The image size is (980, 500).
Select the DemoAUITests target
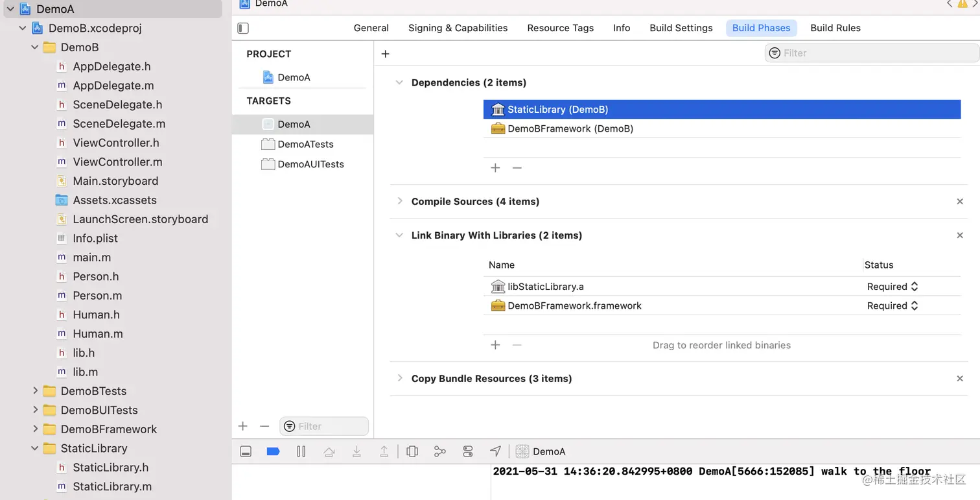[303, 164]
